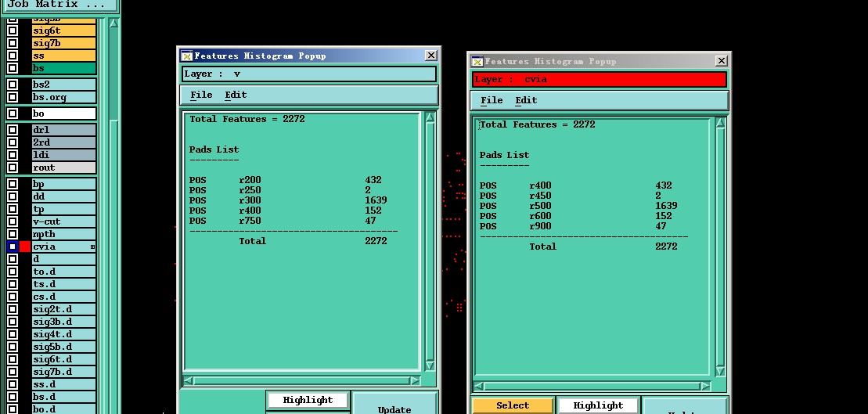Select the ss.d layer
This screenshot has height=414, width=868.
(x=64, y=384)
